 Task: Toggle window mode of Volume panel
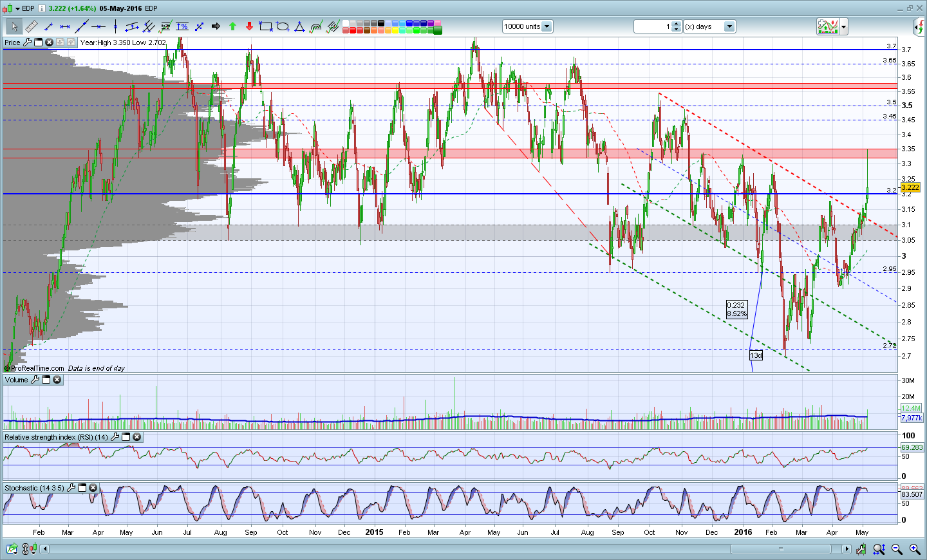pyautogui.click(x=46, y=380)
